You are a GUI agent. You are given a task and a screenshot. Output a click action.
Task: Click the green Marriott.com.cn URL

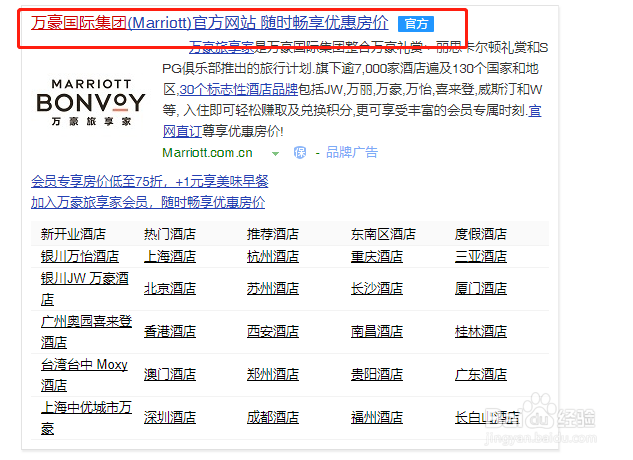tap(207, 153)
